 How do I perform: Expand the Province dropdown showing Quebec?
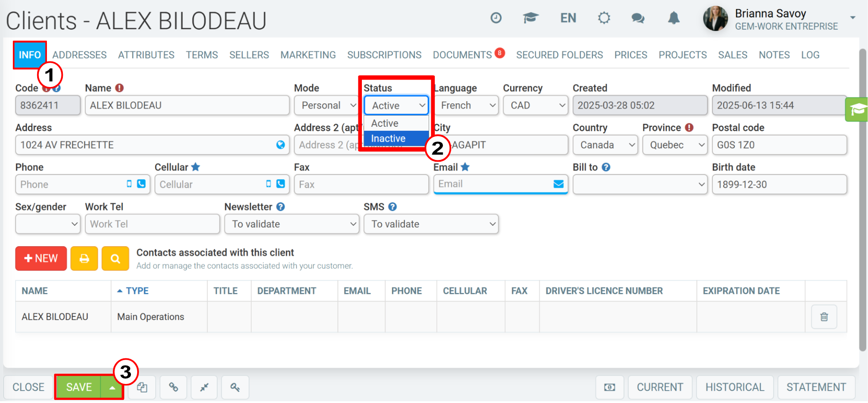click(x=675, y=145)
